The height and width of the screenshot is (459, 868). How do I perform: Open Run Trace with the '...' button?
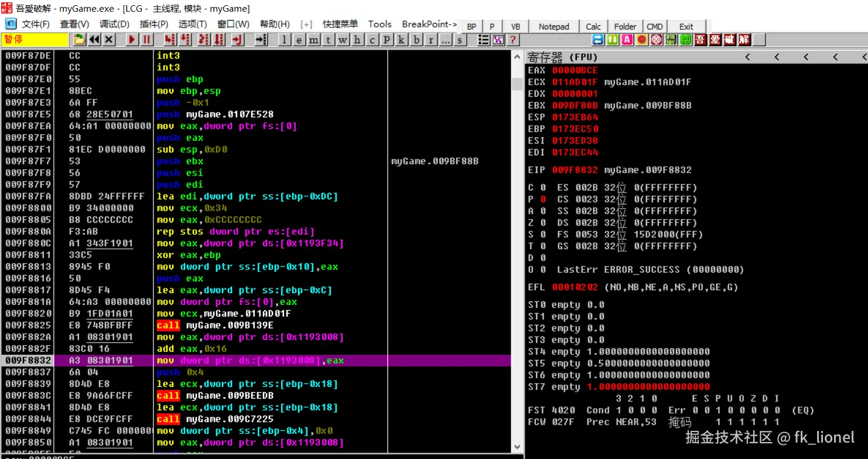(x=446, y=39)
